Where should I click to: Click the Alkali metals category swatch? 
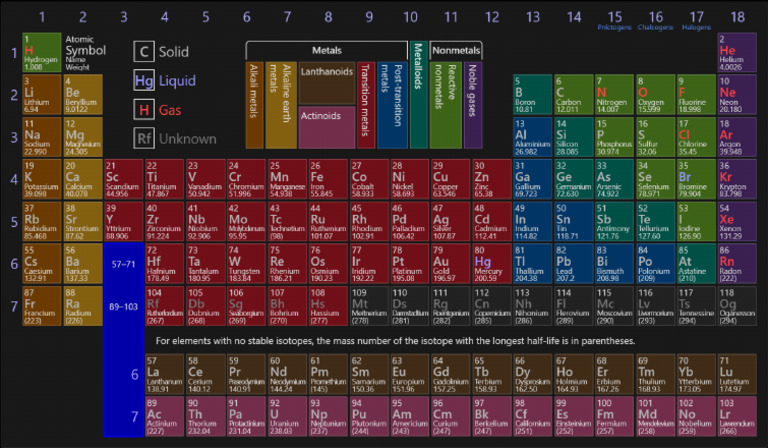point(254,105)
